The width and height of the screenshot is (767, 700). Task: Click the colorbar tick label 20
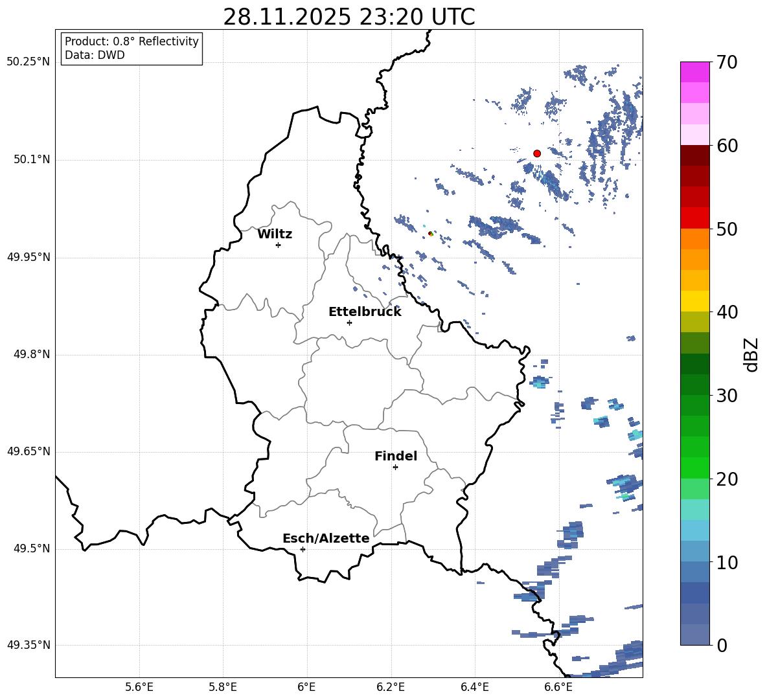click(x=727, y=479)
